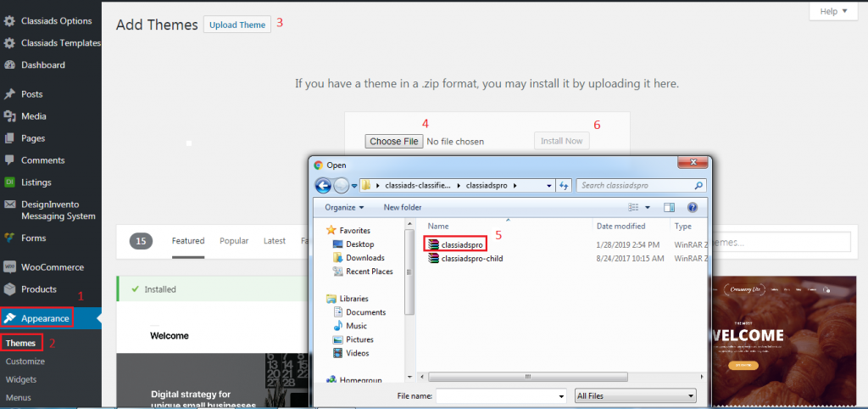Click the change view icon in dialog
This screenshot has height=409, width=868.
(x=634, y=207)
